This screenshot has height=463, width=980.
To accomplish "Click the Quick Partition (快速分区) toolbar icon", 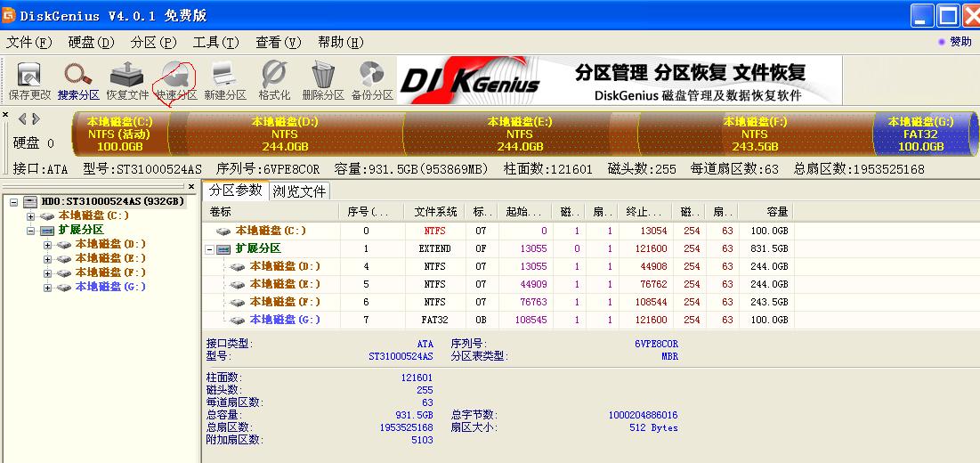I will [x=176, y=81].
